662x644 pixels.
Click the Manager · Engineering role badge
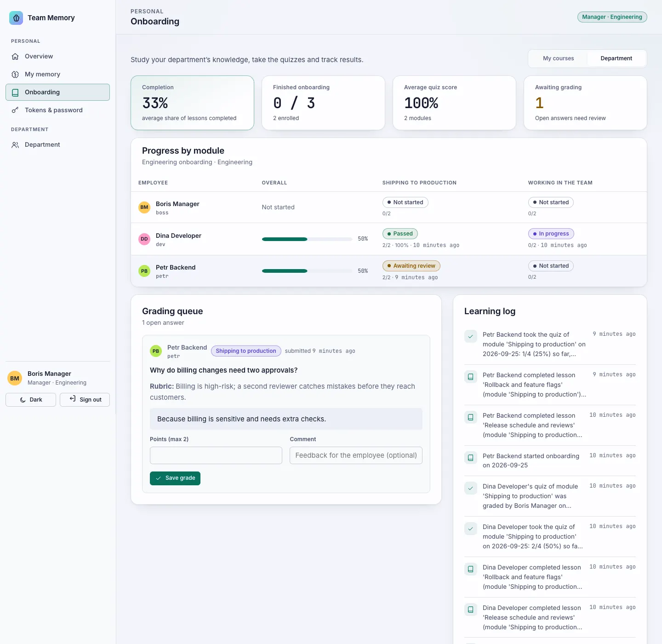(612, 17)
